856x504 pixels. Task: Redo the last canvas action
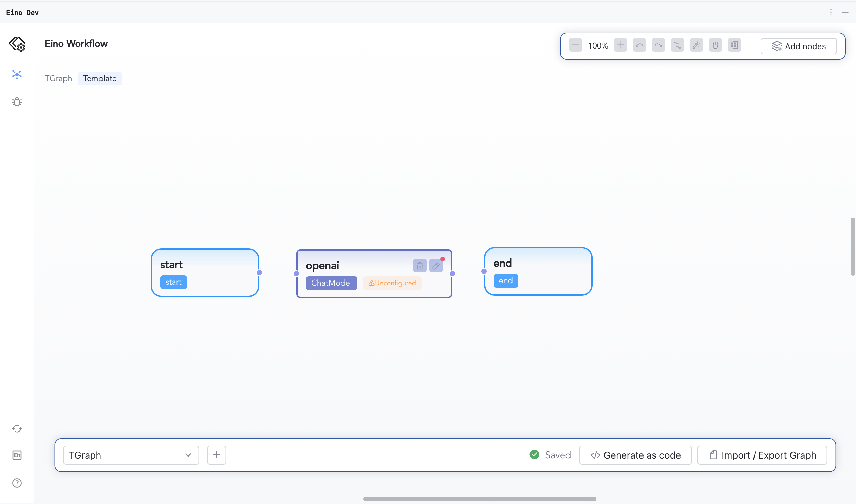click(658, 45)
